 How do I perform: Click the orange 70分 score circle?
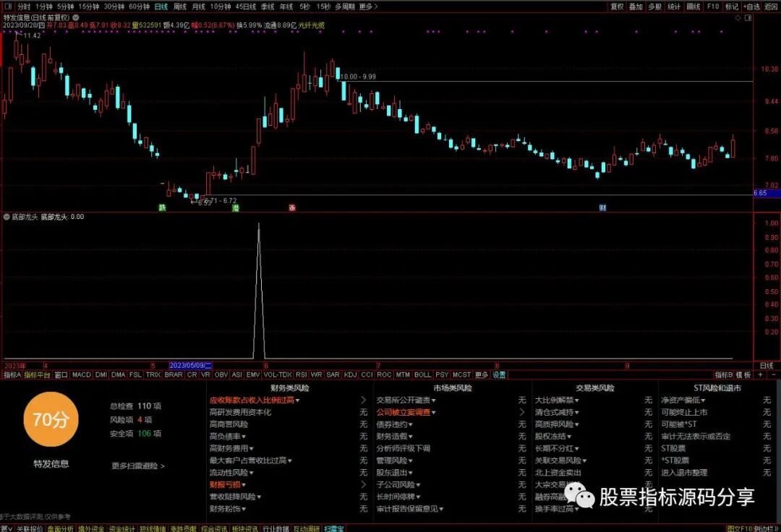pyautogui.click(x=51, y=419)
